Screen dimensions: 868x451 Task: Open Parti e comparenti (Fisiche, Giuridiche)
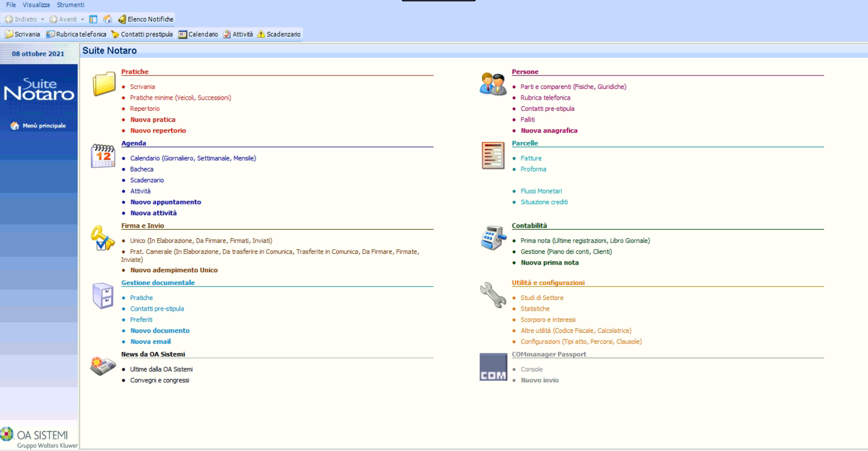[573, 87]
